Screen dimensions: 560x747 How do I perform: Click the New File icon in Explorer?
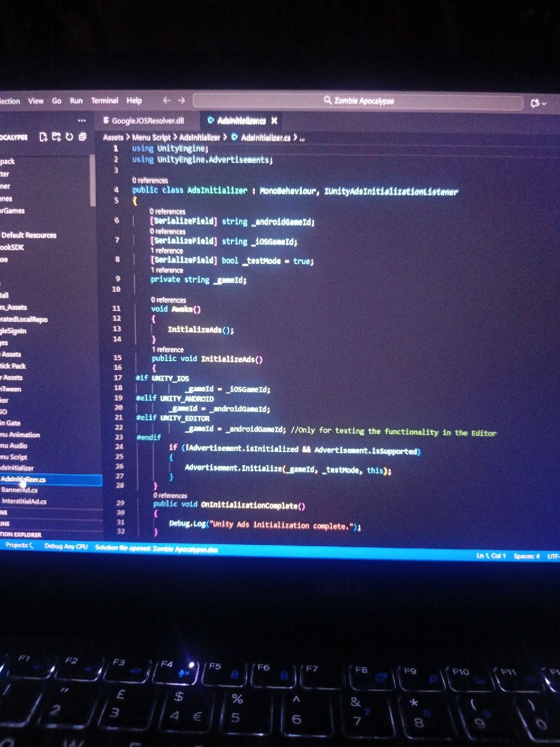pyautogui.click(x=43, y=137)
